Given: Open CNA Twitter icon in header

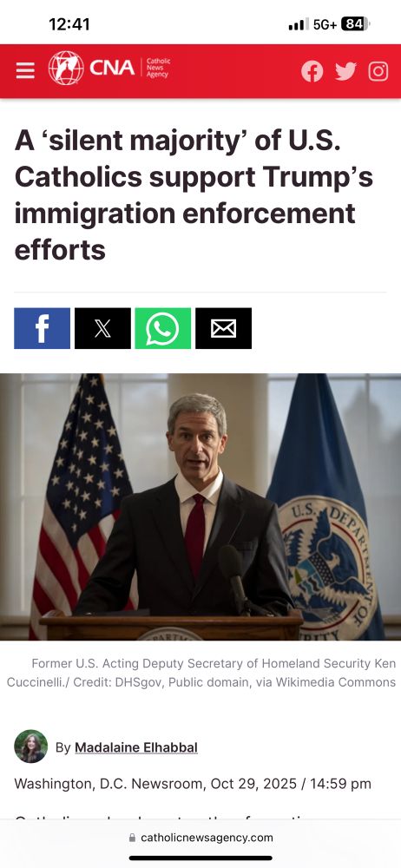Looking at the screenshot, I should pyautogui.click(x=345, y=71).
